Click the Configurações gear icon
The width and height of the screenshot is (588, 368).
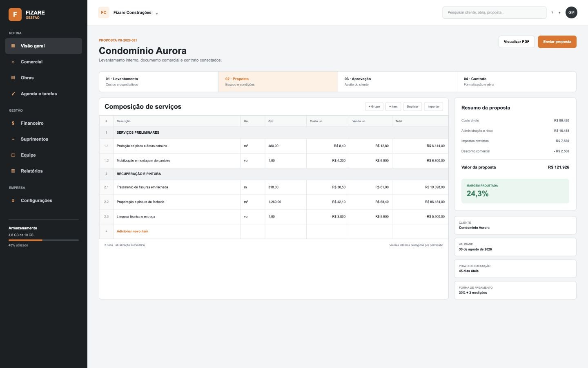[x=13, y=200]
